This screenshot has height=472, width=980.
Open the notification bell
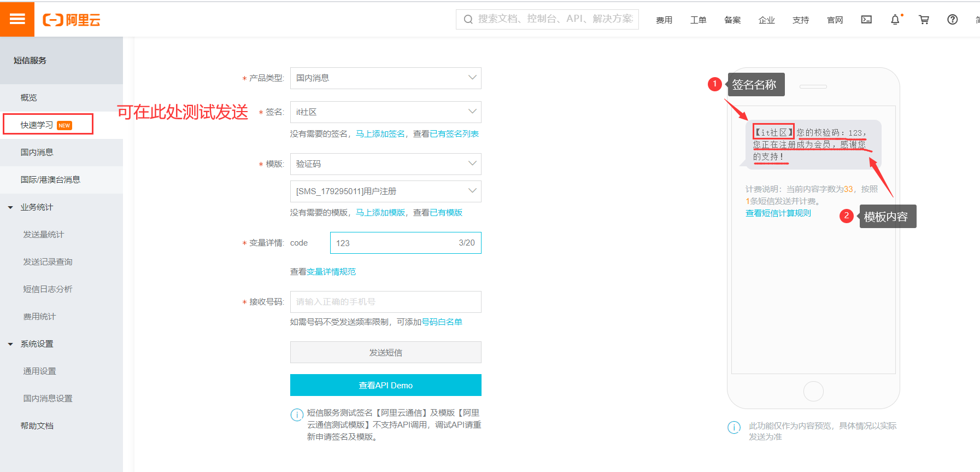point(895,20)
